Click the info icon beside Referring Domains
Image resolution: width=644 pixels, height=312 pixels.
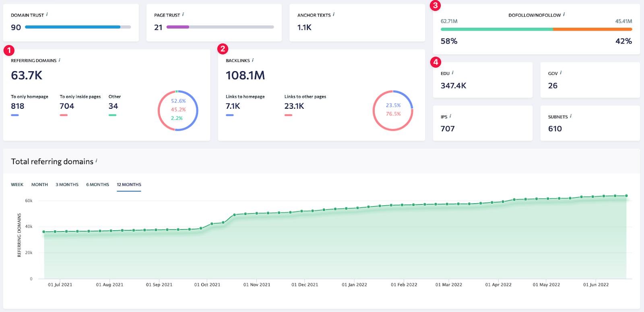[60, 60]
